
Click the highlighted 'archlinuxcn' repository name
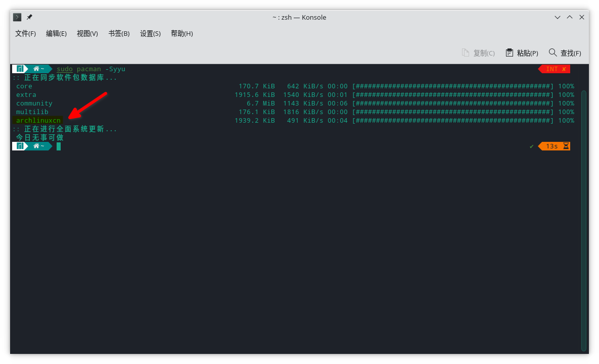[x=38, y=121]
